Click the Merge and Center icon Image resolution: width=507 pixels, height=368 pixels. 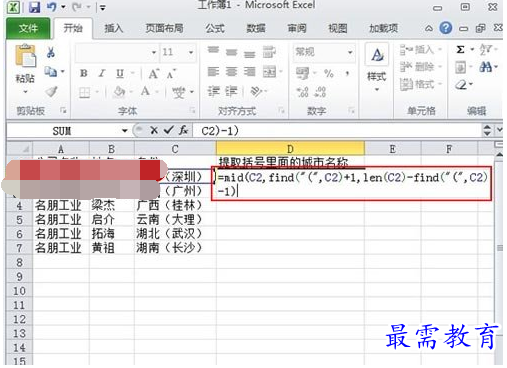[269, 72]
